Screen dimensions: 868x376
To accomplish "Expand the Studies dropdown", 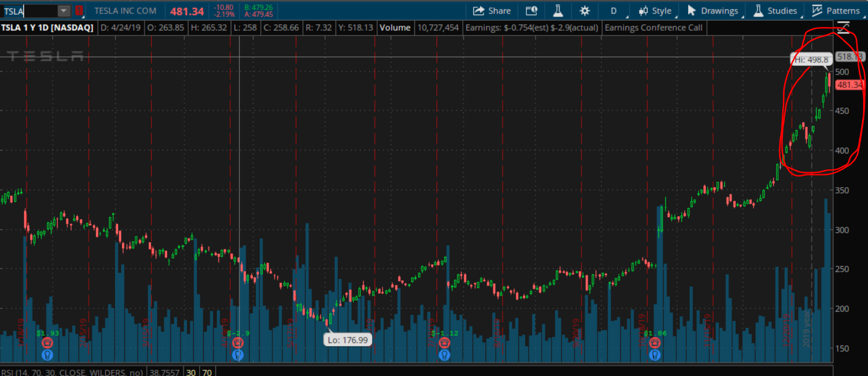I will point(776,10).
